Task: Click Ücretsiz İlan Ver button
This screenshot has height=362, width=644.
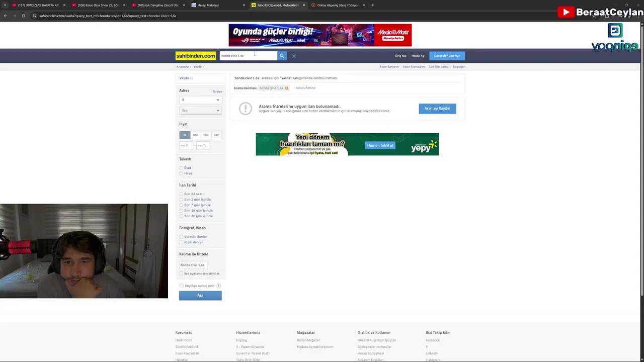Action: click(447, 56)
